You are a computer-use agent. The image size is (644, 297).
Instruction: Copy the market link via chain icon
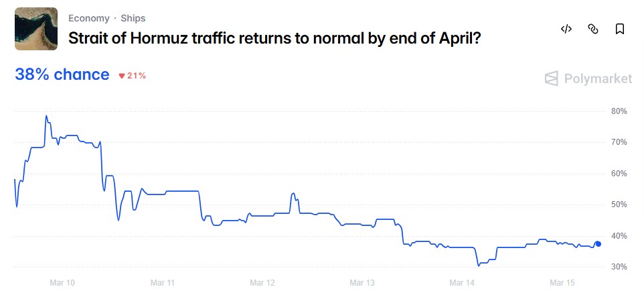592,29
